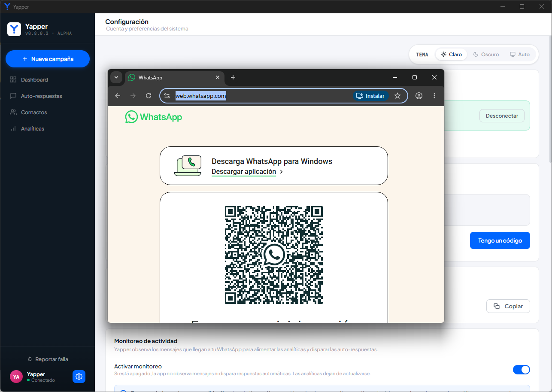
Task: Open the browser profile icon
Action: tap(419, 96)
